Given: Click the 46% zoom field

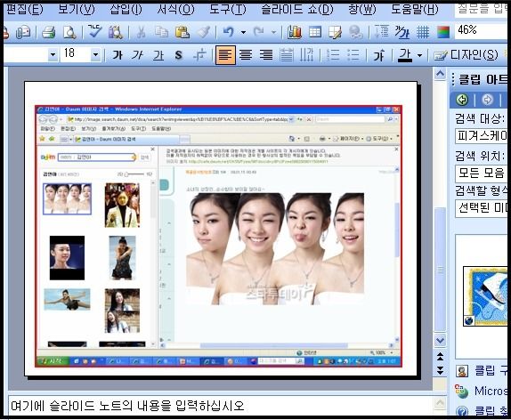Looking at the screenshot, I should [481, 31].
